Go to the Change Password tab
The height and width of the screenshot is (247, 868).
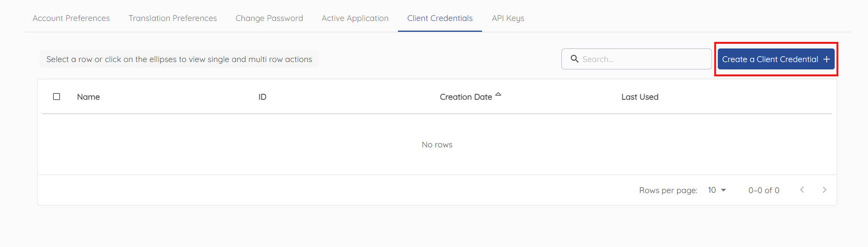point(269,18)
